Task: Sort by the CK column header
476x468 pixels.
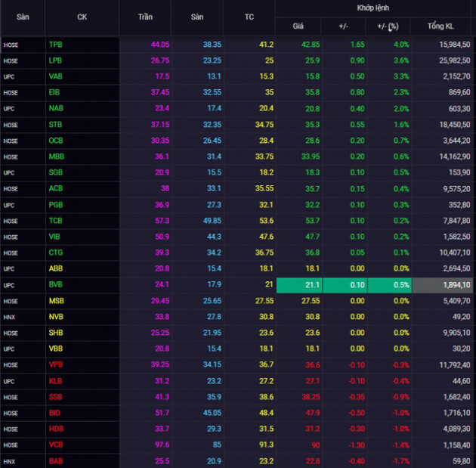Action: pos(82,17)
